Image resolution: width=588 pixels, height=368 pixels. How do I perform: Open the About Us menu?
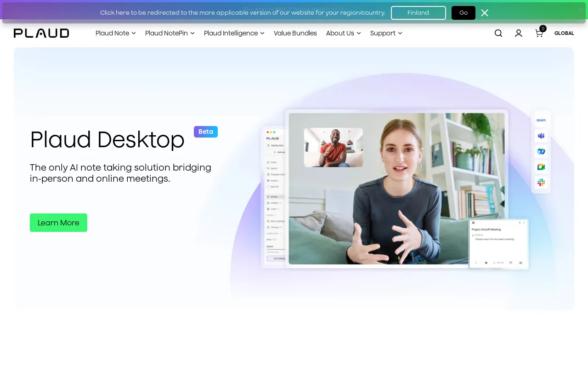coord(344,33)
